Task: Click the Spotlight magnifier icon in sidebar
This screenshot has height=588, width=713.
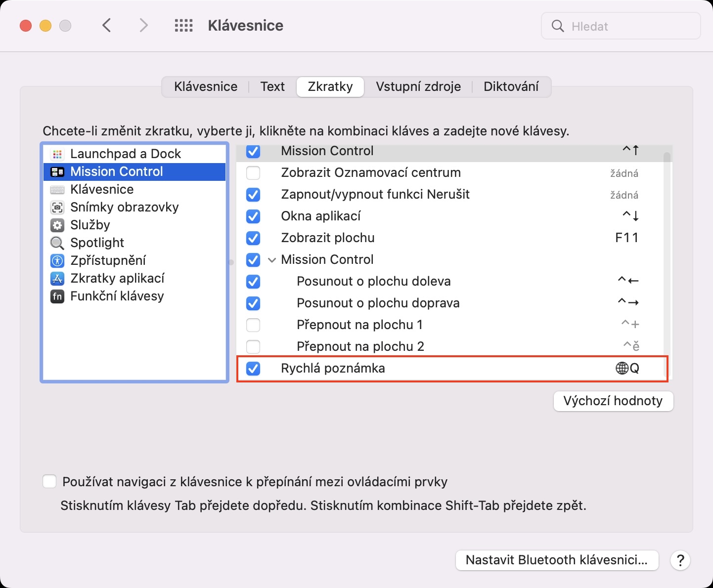Action: [x=57, y=243]
